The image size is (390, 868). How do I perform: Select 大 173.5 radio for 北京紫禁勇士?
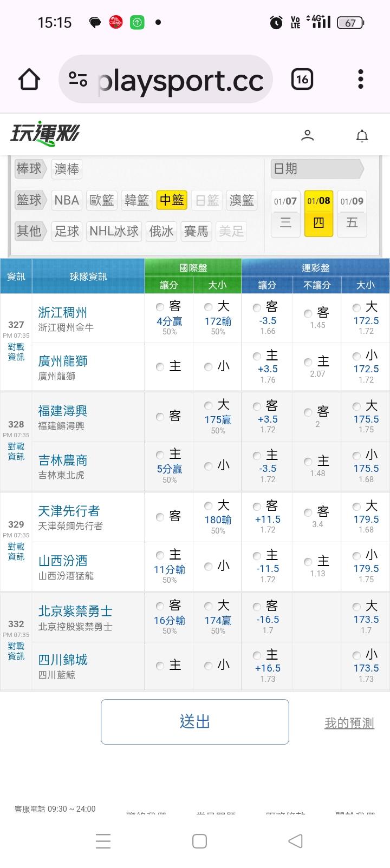357,607
